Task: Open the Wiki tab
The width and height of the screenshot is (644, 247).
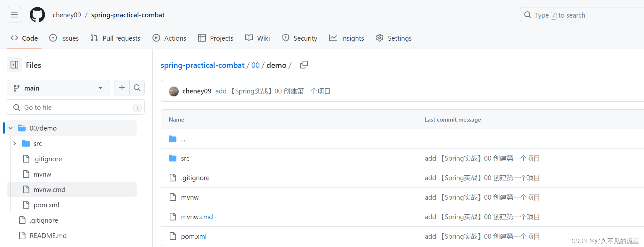Action: tap(258, 38)
